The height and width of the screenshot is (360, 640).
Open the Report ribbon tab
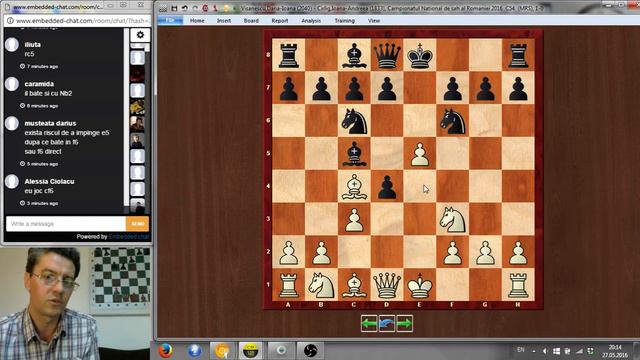pos(280,20)
